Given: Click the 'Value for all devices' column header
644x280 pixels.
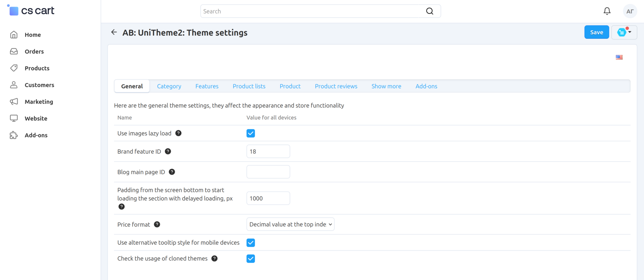Looking at the screenshot, I should tap(271, 118).
